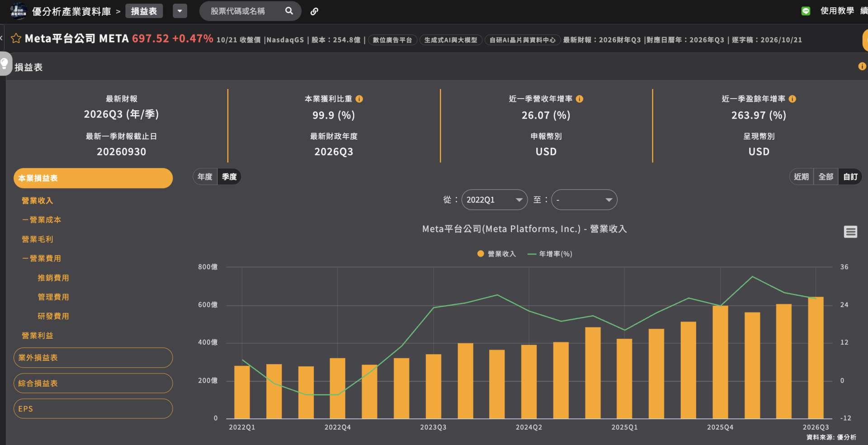Click the 數位廣告平台 tag

(392, 40)
